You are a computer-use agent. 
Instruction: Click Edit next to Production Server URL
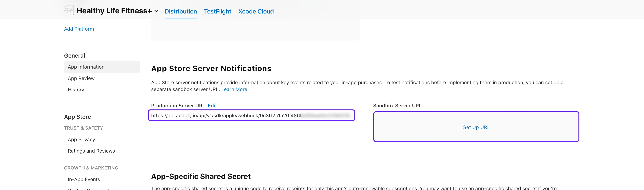(x=212, y=106)
